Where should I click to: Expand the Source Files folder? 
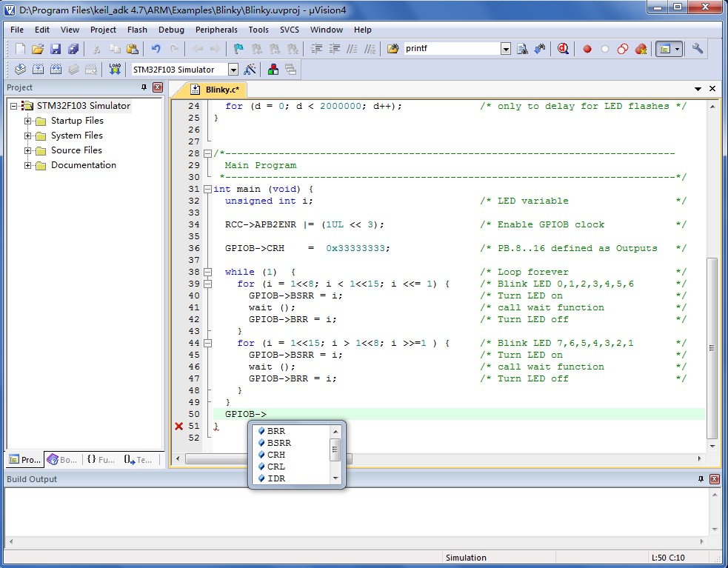tap(28, 150)
